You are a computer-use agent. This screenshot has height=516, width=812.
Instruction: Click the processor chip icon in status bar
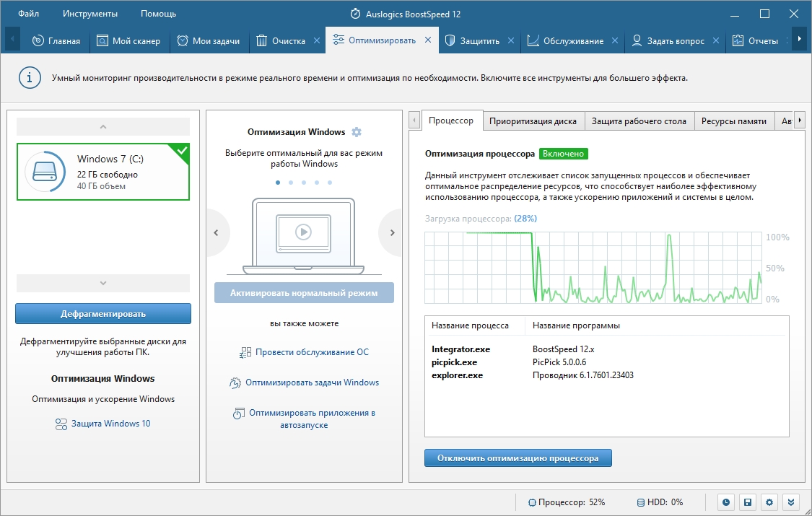pyautogui.click(x=533, y=502)
